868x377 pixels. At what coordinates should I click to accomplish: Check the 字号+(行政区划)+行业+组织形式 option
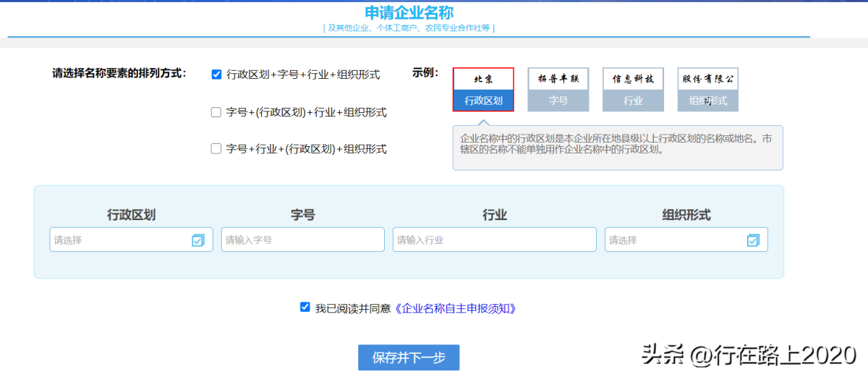(x=216, y=112)
